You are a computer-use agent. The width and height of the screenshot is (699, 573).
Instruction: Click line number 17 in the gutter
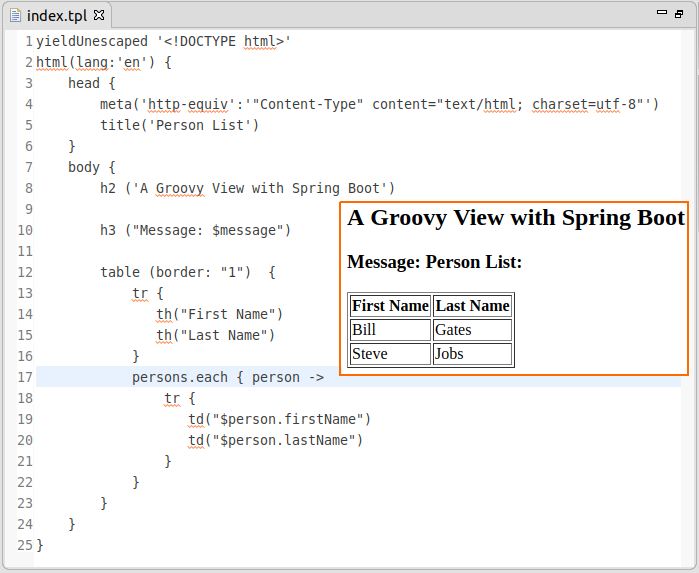pyautogui.click(x=25, y=377)
